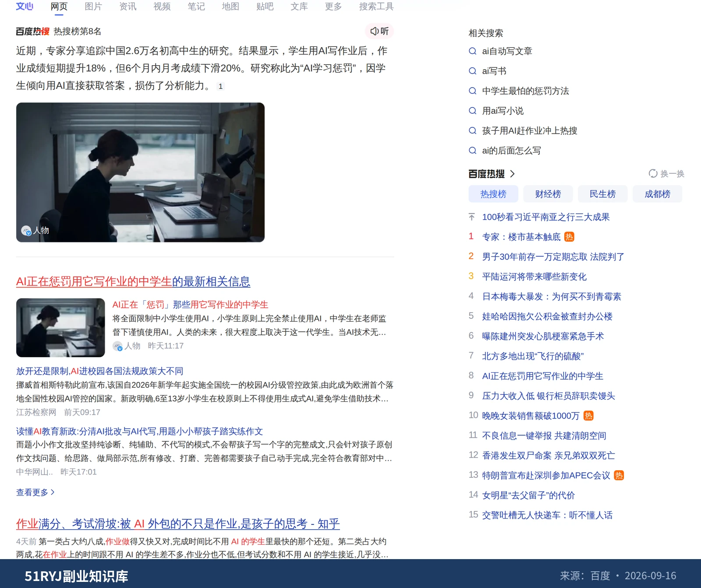The height and width of the screenshot is (588, 701).
Task: Open link 读懂AI教育新政 article
Action: [139, 431]
